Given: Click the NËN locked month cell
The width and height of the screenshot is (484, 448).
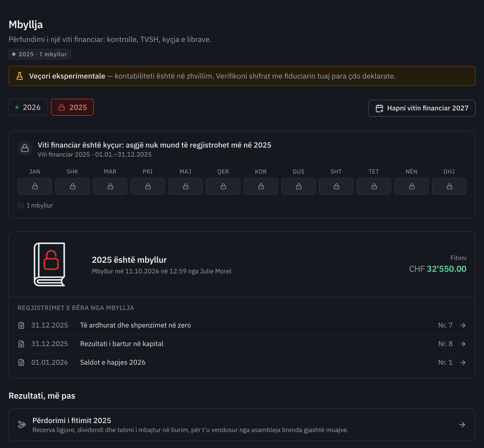Looking at the screenshot, I should pyautogui.click(x=412, y=186).
